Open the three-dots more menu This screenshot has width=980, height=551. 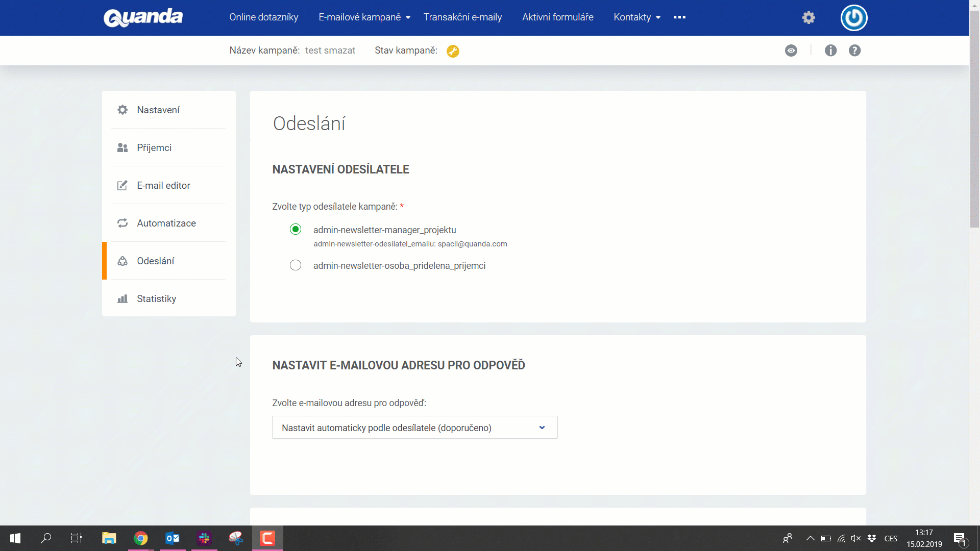click(x=679, y=17)
